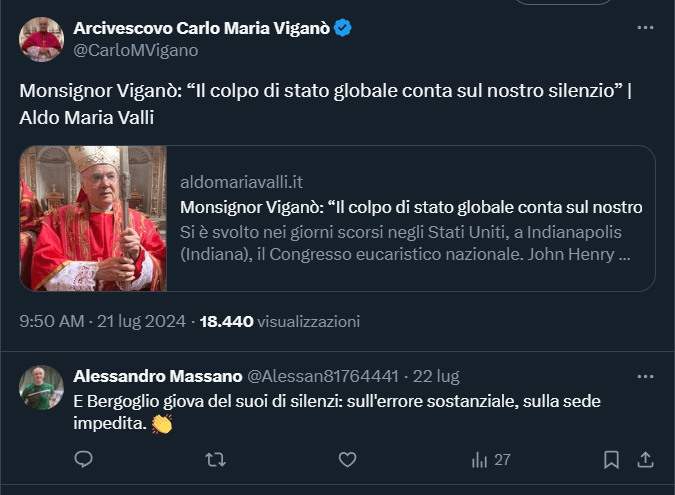Like Alessandro Massano's reply

[x=347, y=459]
